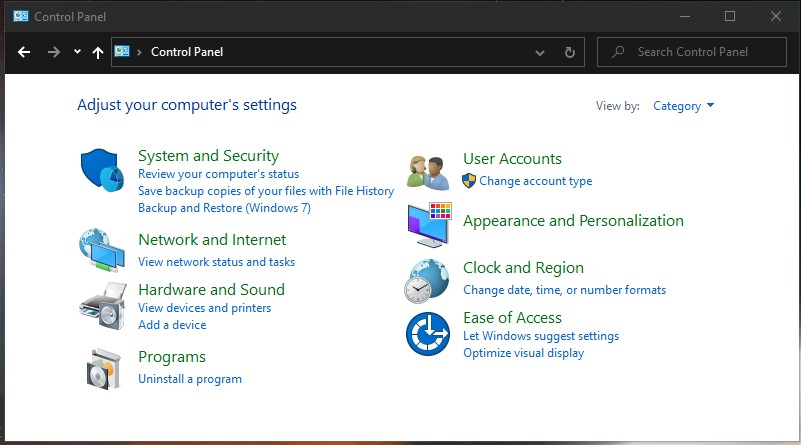This screenshot has height=445, width=801.
Task: Click the search magnifier icon
Action: click(619, 52)
